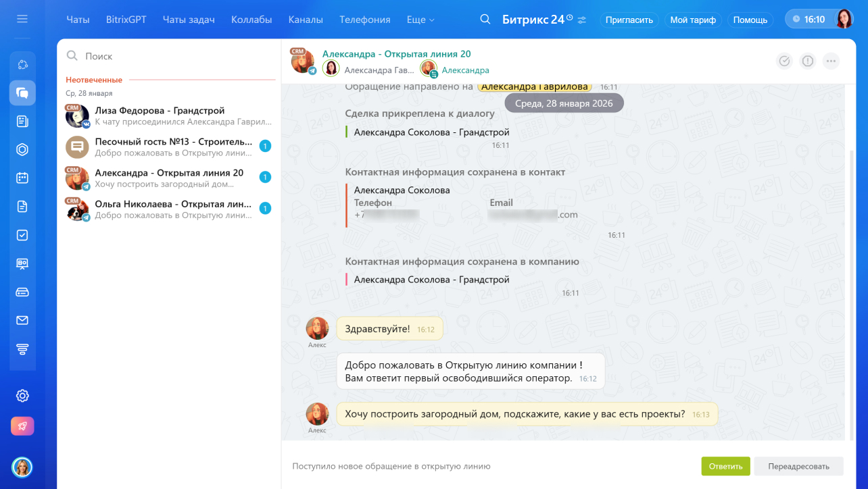Open the three-dots chat options menu
The image size is (868, 489).
pos(831,61)
